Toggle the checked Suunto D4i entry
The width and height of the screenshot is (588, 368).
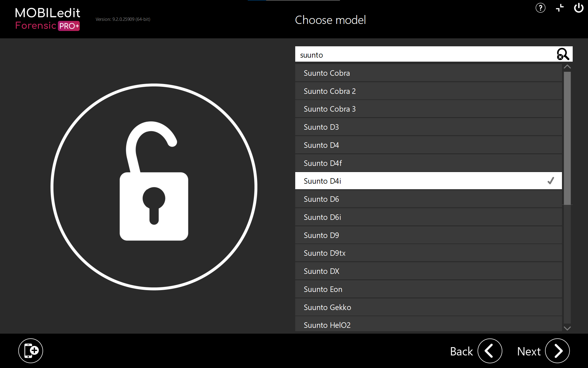pos(428,181)
